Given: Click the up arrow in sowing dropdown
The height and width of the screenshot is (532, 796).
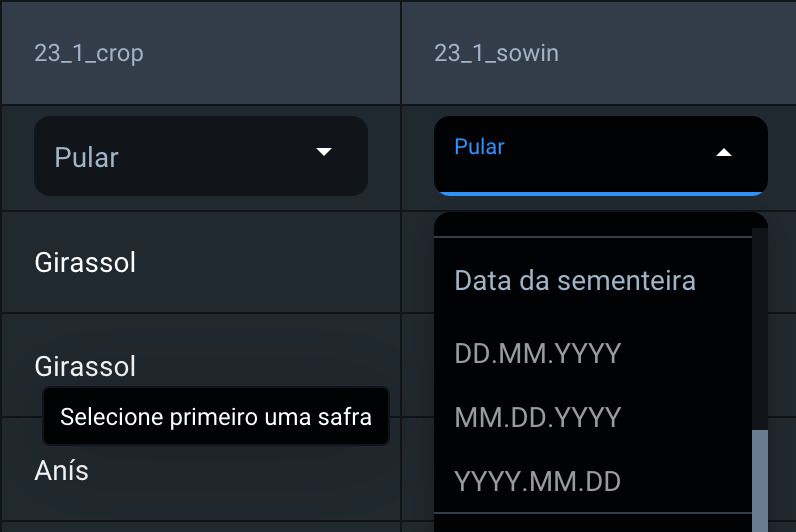Looking at the screenshot, I should 725,153.
